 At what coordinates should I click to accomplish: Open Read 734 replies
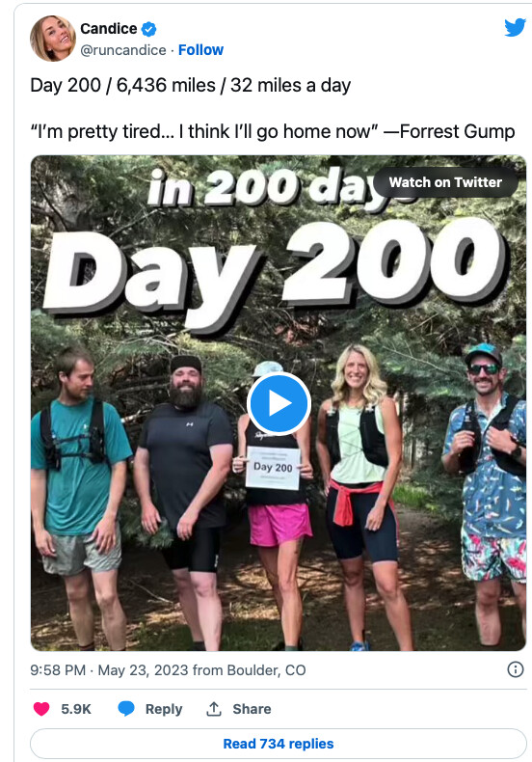(279, 744)
